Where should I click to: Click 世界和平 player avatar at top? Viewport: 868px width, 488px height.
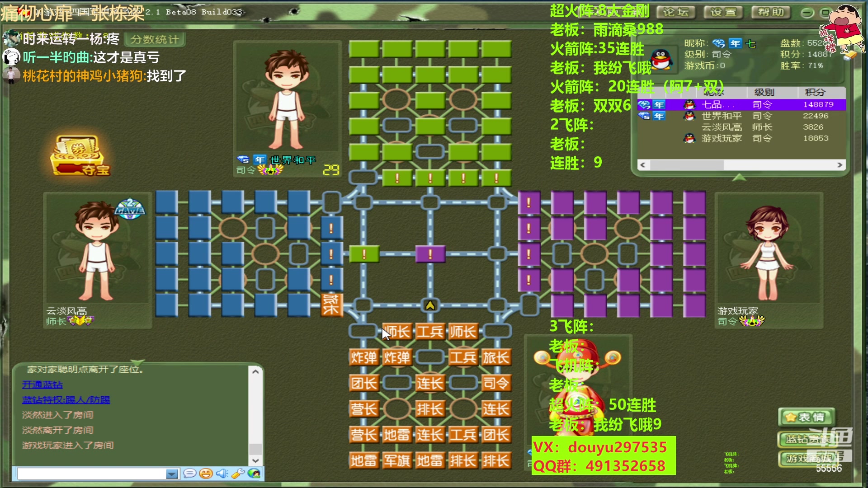(x=287, y=98)
